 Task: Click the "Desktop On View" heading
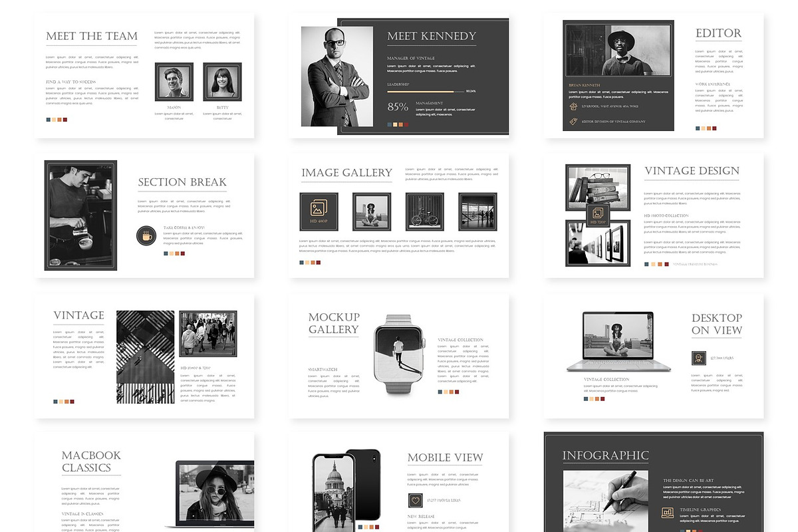[717, 324]
